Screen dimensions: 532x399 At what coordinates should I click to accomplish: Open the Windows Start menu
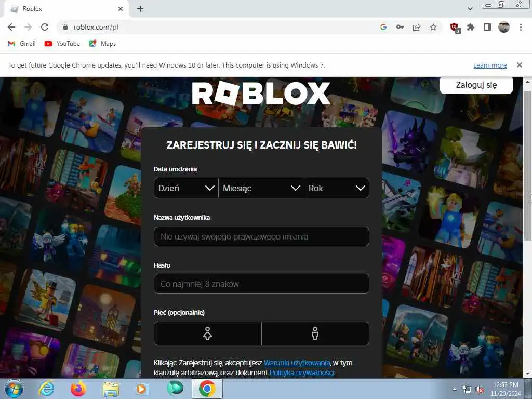coord(14,389)
